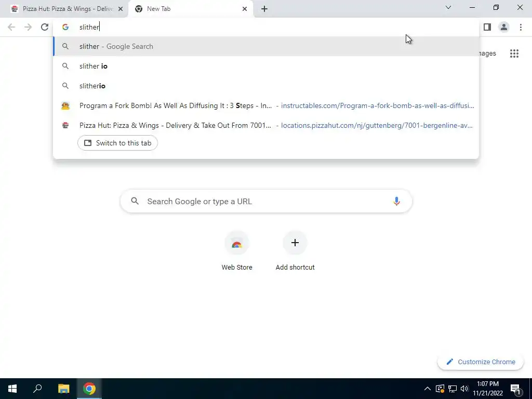Screen dimensions: 532x399
Task: Open the Fork Bomb instructables suggestion
Action: (x=266, y=105)
